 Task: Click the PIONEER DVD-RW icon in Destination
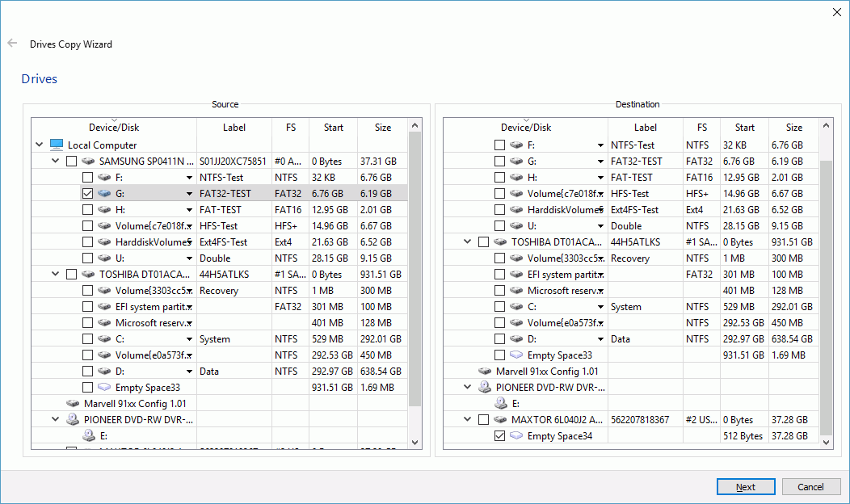click(x=484, y=388)
